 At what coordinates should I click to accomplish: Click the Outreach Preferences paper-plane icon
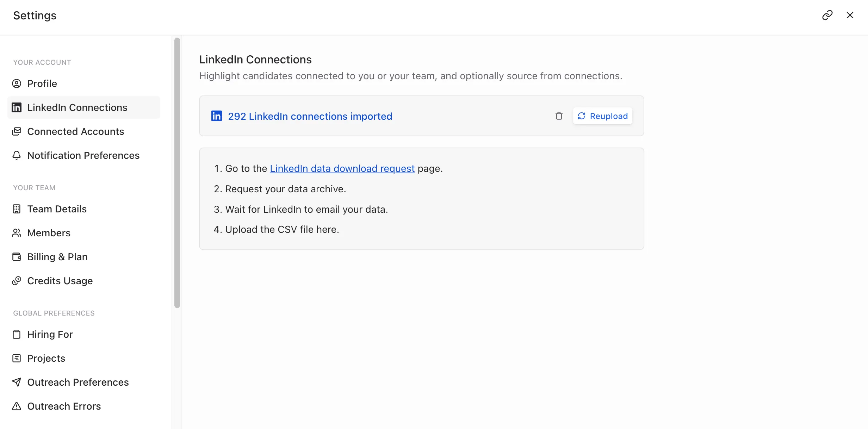17,382
